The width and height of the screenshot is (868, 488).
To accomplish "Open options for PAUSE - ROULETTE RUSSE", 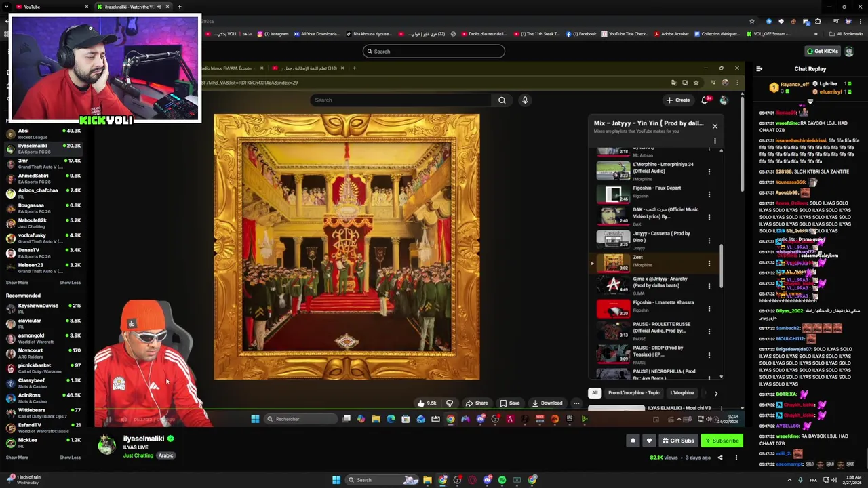I will pyautogui.click(x=709, y=331).
